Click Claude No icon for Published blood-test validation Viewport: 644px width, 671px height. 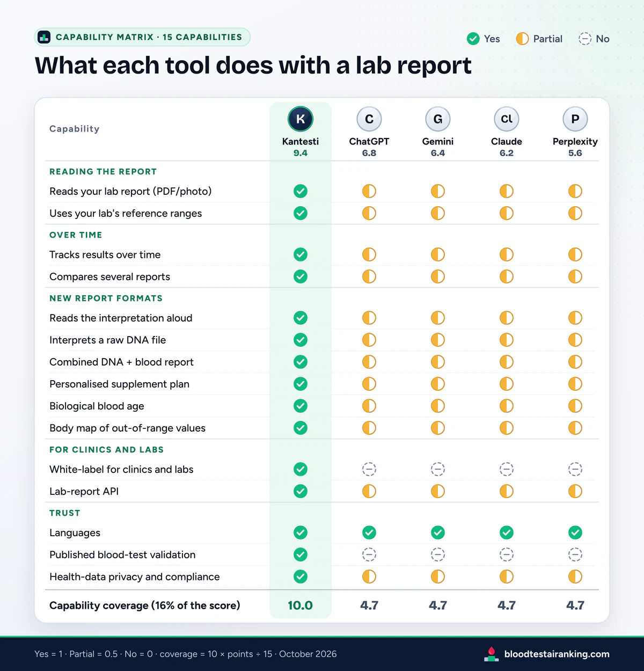(507, 555)
